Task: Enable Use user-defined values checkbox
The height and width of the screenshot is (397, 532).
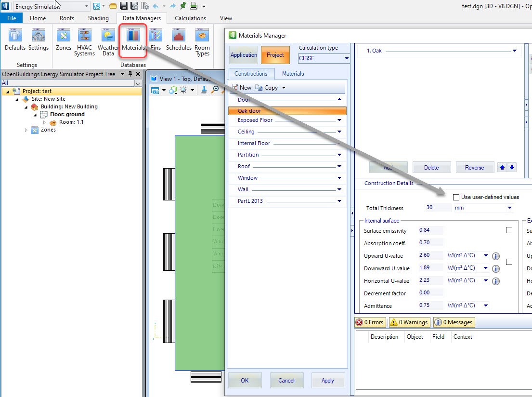Action: pos(456,197)
